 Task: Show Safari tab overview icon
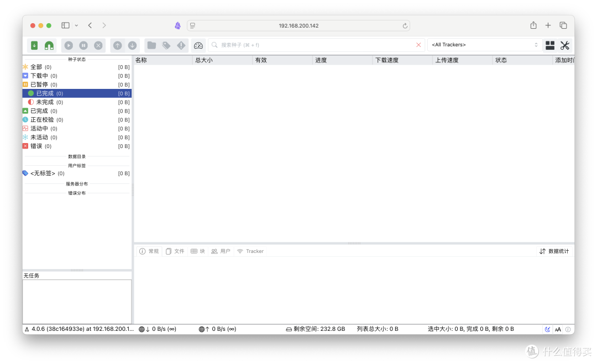click(563, 25)
